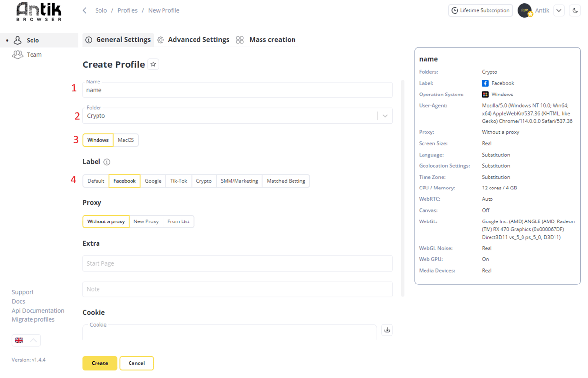588x378 pixels.
Task: Click the Lifetime Subscription button
Action: click(x=480, y=10)
